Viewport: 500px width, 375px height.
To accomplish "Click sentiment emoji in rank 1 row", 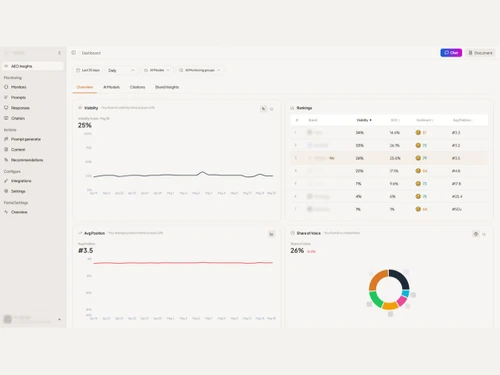I will pyautogui.click(x=418, y=133).
